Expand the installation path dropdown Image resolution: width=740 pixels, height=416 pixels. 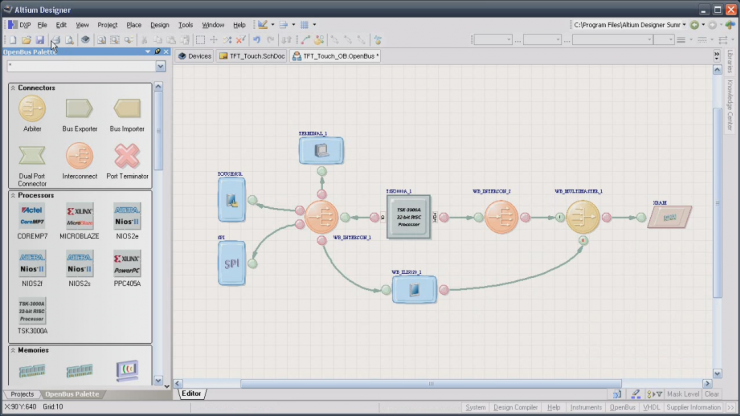point(682,24)
